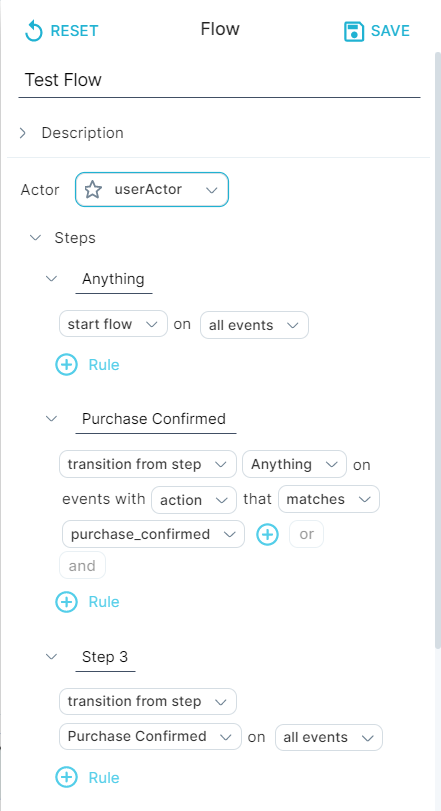The width and height of the screenshot is (441, 811).
Task: Open the action field dropdown
Action: 194,500
